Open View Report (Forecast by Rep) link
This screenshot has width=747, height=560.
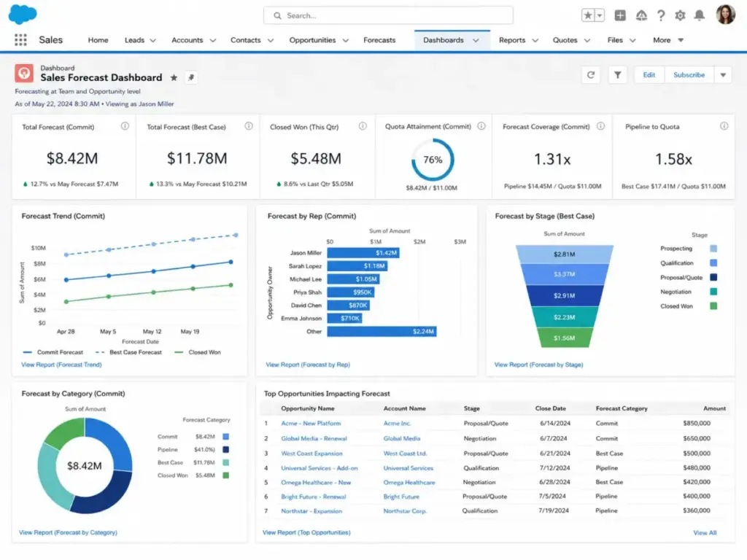point(308,365)
